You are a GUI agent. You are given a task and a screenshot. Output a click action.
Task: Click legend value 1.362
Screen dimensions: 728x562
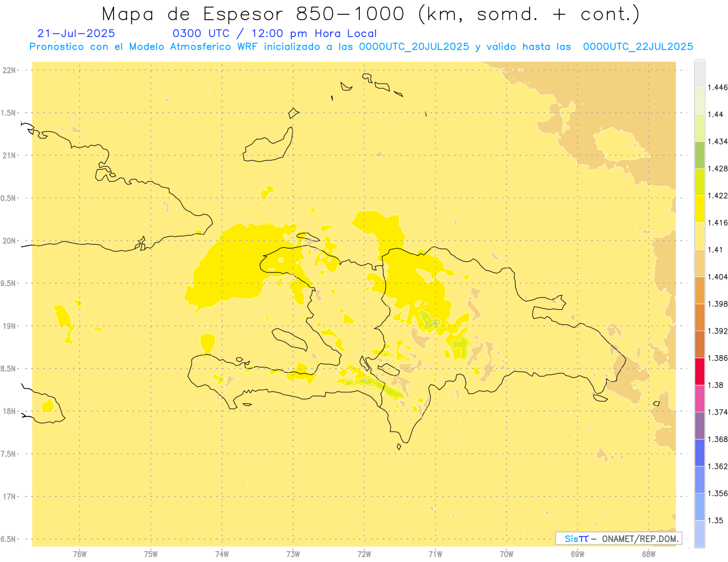tap(717, 466)
